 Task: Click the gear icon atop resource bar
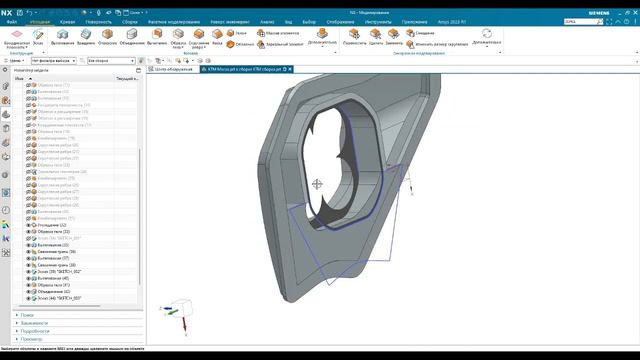click(x=5, y=70)
